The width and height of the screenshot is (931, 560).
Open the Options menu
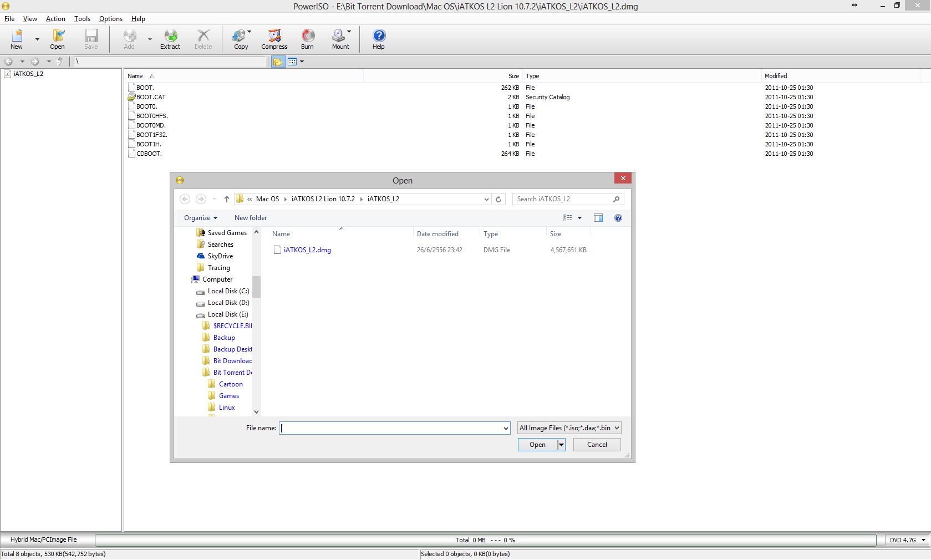(x=111, y=19)
